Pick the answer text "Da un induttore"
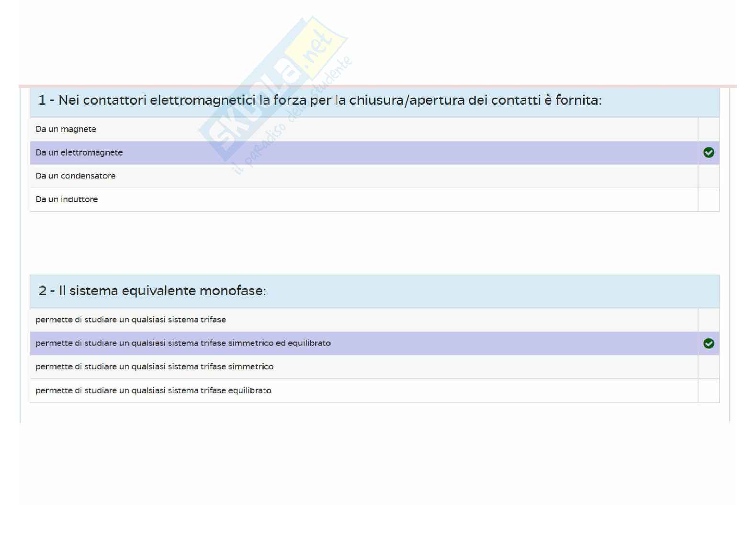The width and height of the screenshot is (756, 534). (x=67, y=200)
